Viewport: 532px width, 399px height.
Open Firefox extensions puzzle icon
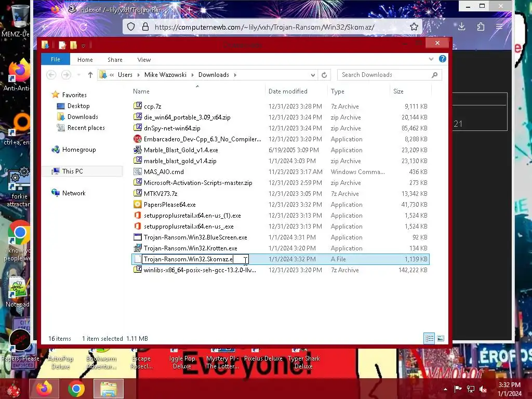[481, 26]
